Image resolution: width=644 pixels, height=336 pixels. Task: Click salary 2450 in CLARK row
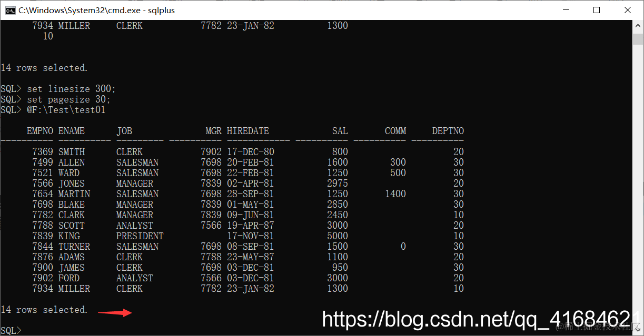pos(338,215)
